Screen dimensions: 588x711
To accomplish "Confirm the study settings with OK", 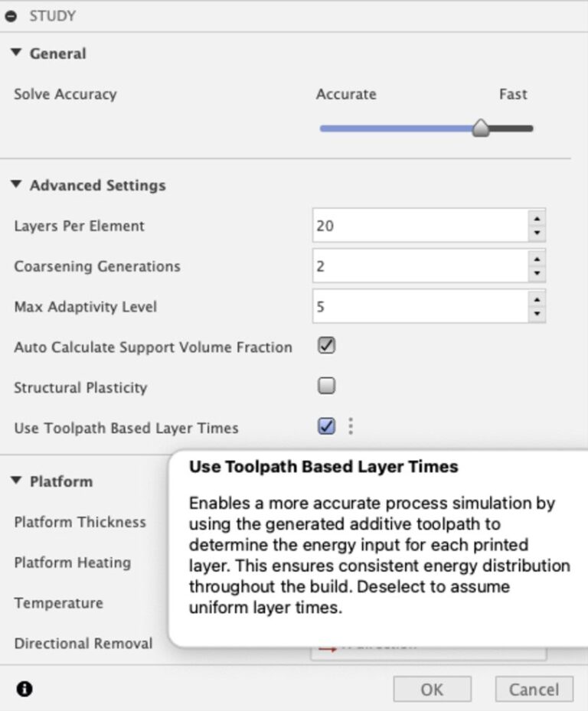I will pos(431,688).
